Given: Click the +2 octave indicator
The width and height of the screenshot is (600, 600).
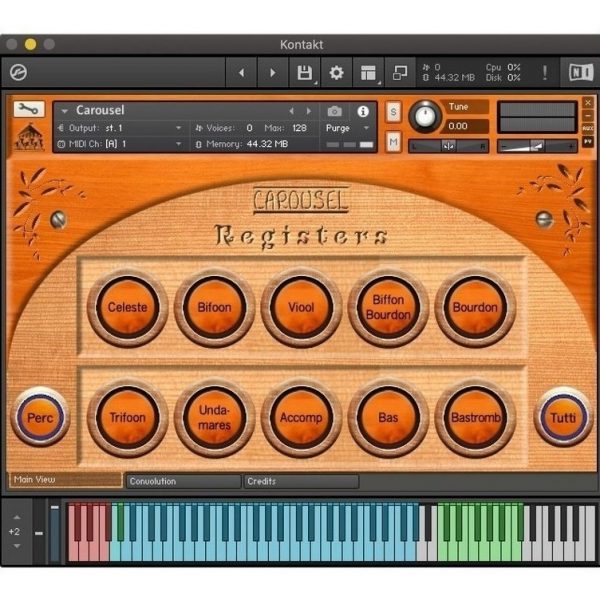Looking at the screenshot, I should pos(15,532).
